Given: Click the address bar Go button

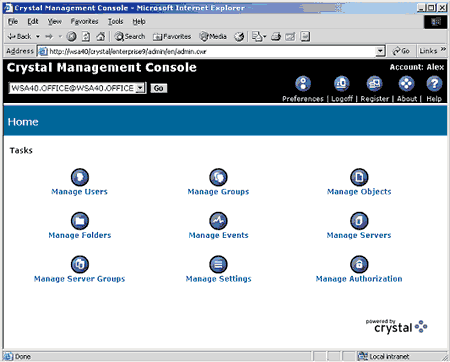Looking at the screenshot, I should coord(401,51).
